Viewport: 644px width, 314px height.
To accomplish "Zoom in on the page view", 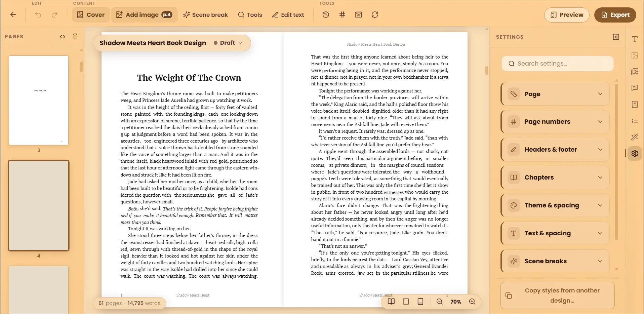I will [x=472, y=302].
